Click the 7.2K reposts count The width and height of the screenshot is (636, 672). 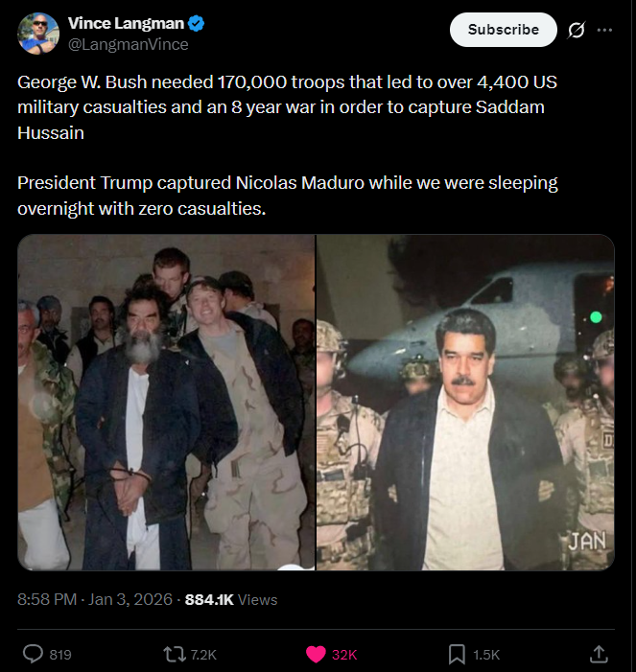point(203,655)
